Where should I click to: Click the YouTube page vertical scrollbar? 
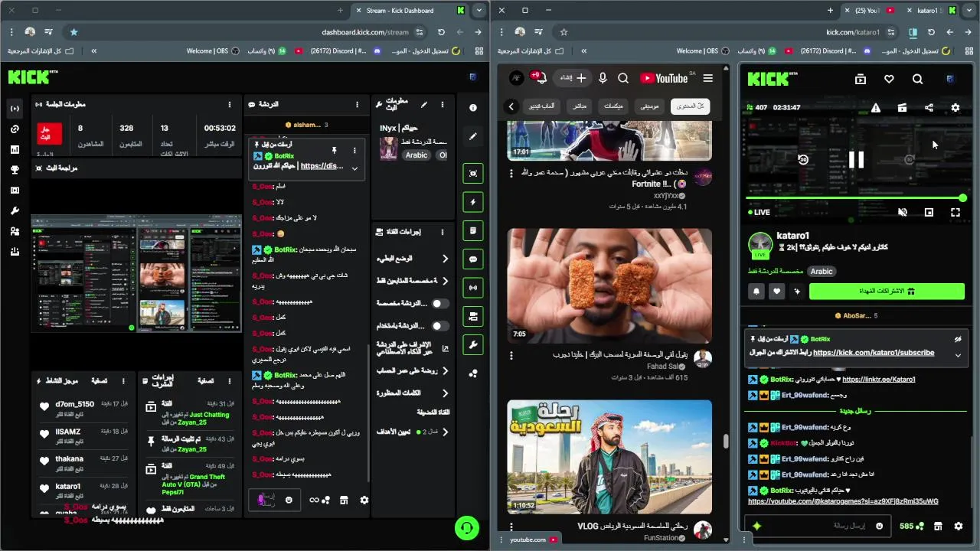pos(726,442)
